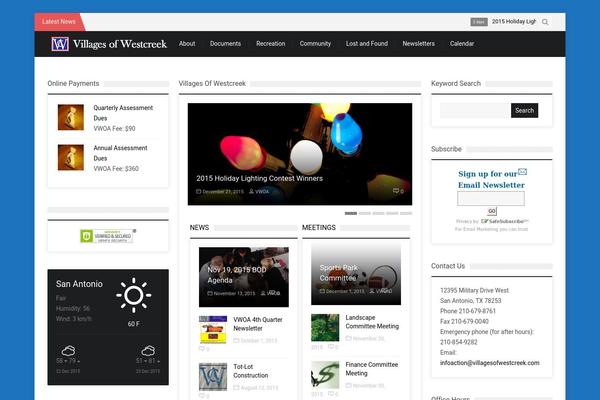The height and width of the screenshot is (400, 600).
Task: Open 2015 Holiday Lighting Contest Winners article
Action: click(259, 178)
